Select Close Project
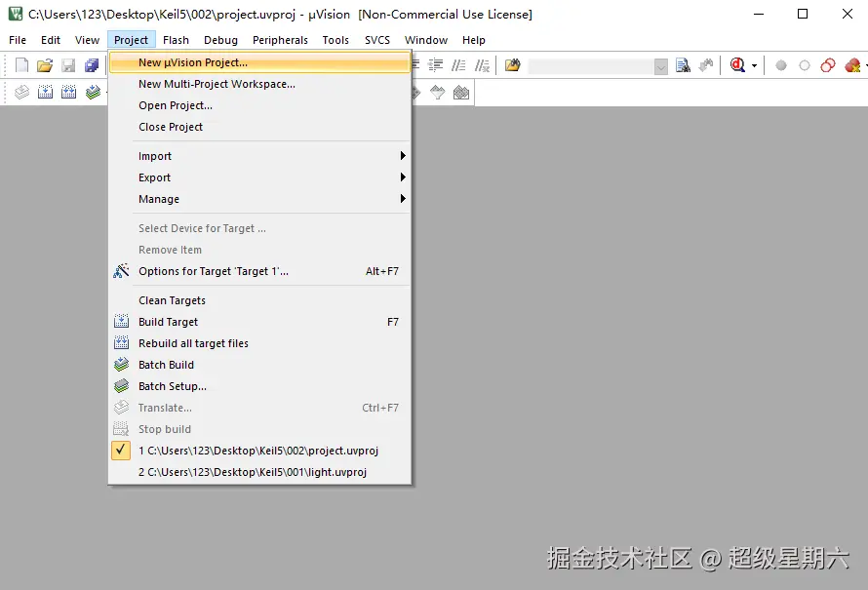Viewport: 868px width, 590px height. (x=260, y=127)
